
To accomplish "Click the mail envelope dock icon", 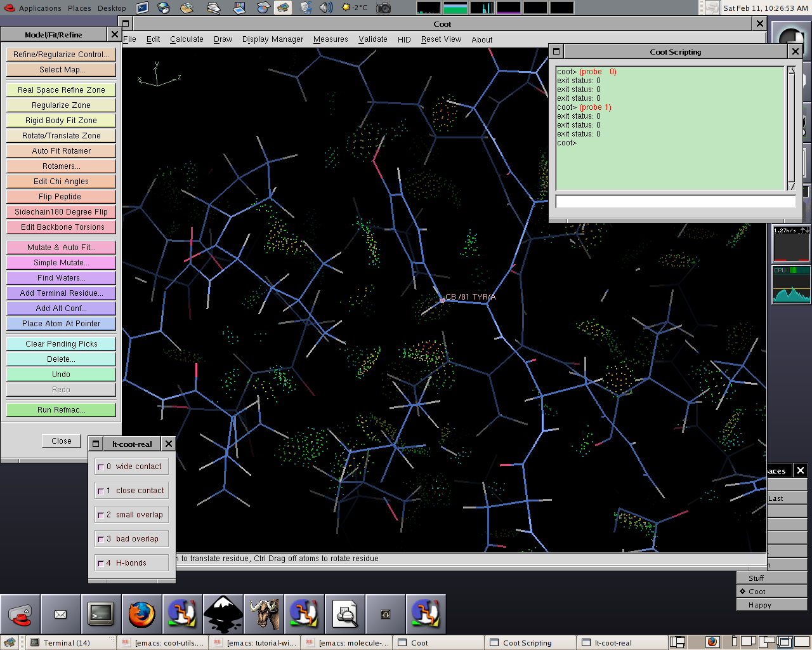I will click(60, 614).
